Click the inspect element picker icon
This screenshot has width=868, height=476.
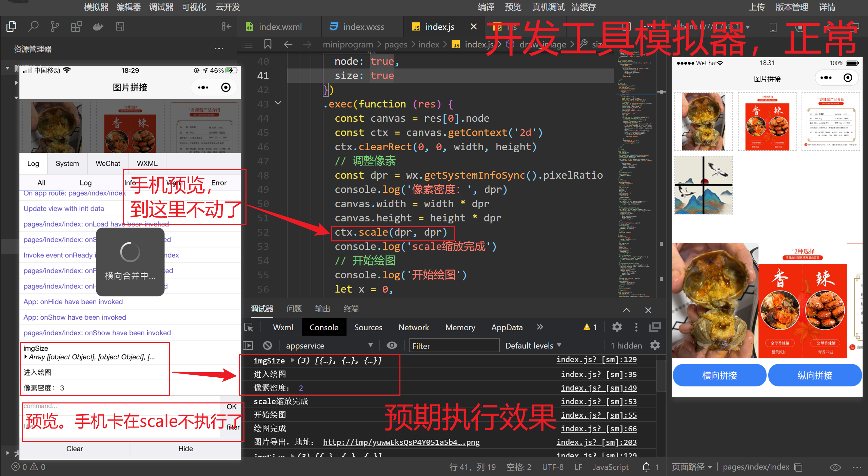(x=249, y=327)
